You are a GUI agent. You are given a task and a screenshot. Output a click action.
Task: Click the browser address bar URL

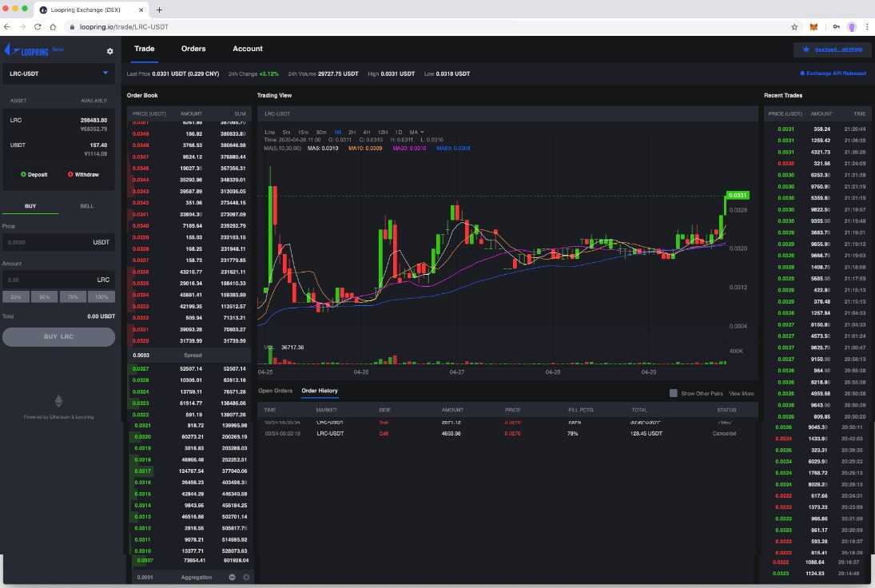[124, 27]
